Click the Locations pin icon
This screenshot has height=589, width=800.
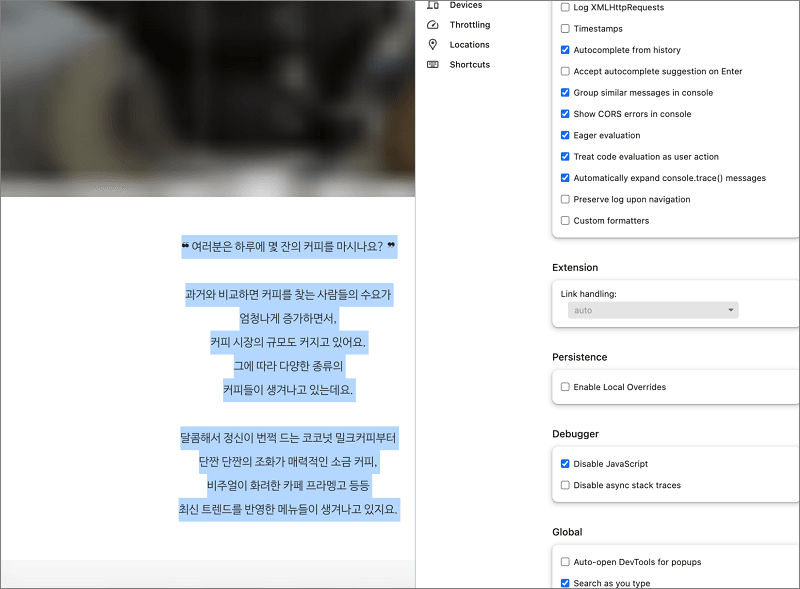[433, 44]
